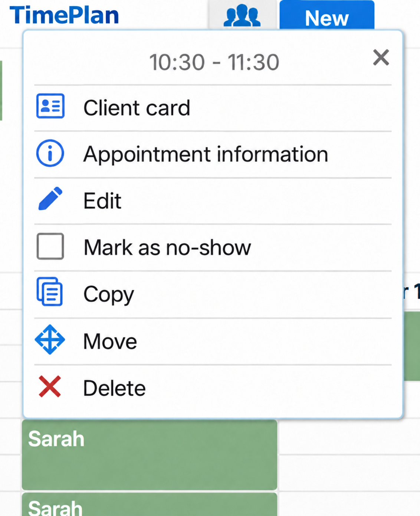The height and width of the screenshot is (516, 420).
Task: Open the lower partially visible Sarah appointment
Action: 150,504
